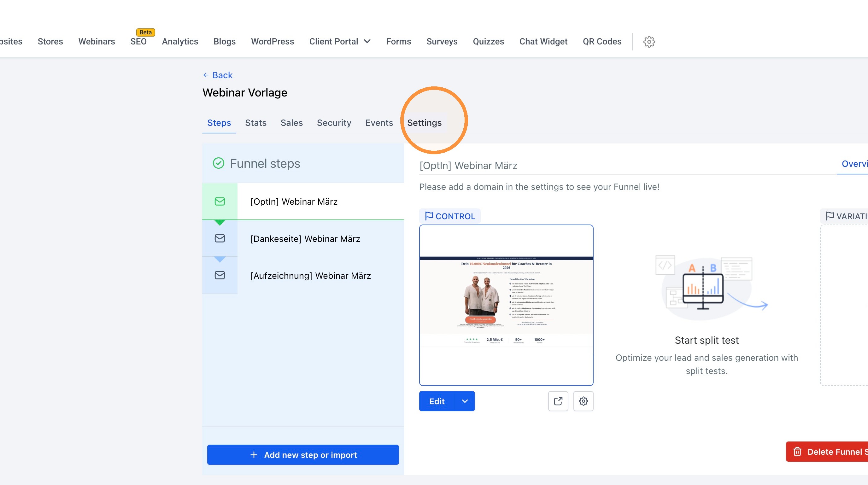The image size is (868, 485).
Task: Open Forms in the top navigation
Action: pos(398,41)
